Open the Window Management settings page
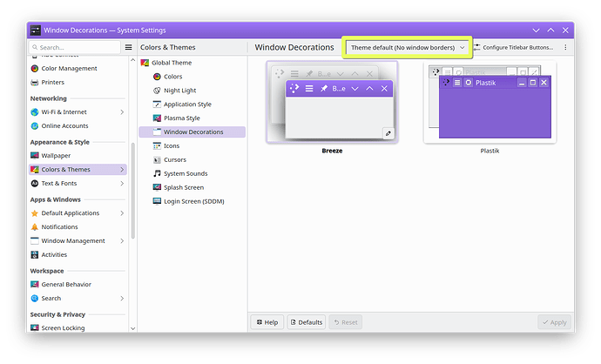Viewport: 601px width, 364px height. (78, 240)
